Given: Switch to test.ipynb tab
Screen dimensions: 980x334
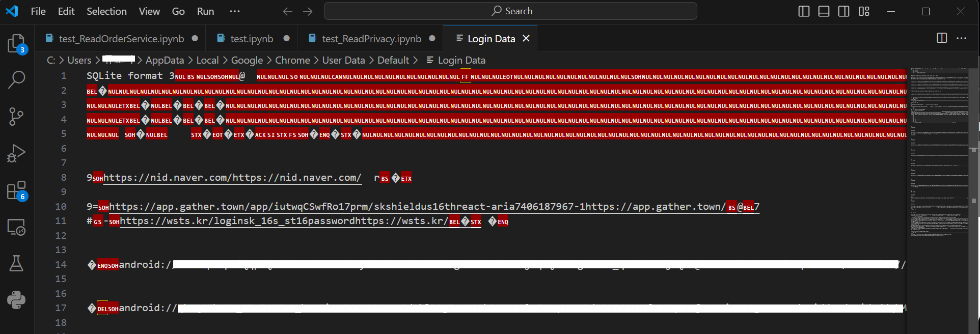Looking at the screenshot, I should click(x=252, y=39).
